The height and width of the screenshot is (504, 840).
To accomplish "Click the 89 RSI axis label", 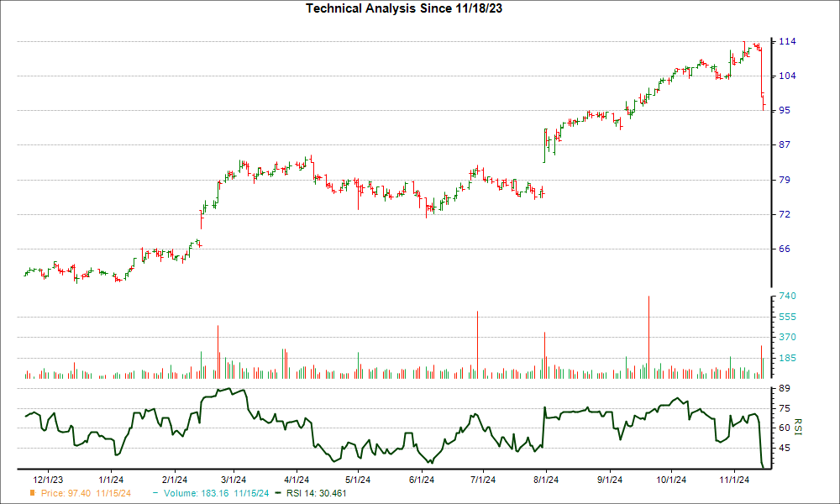I will [x=785, y=388].
